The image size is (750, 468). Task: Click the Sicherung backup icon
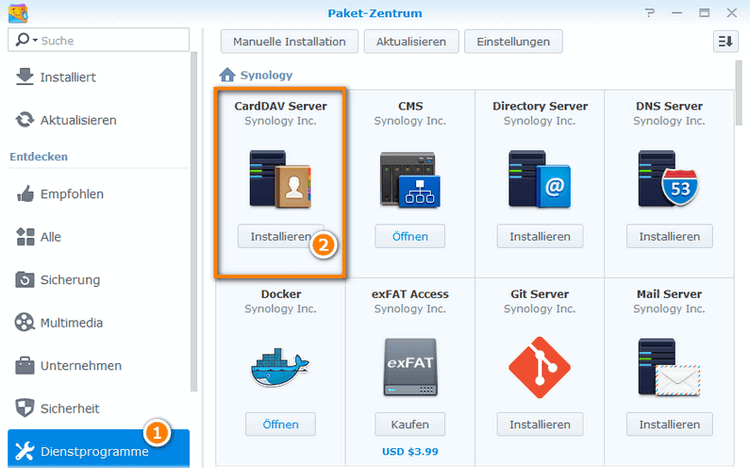click(25, 279)
